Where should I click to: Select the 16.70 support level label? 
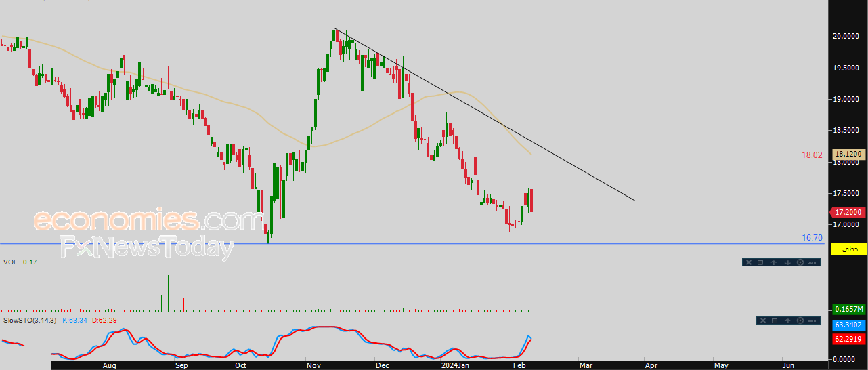812,238
